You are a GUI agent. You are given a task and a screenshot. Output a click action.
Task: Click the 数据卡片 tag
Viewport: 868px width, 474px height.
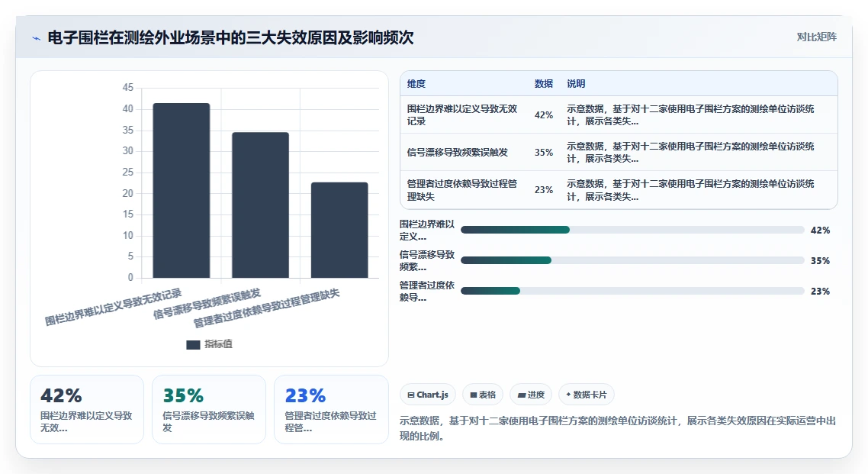[587, 395]
